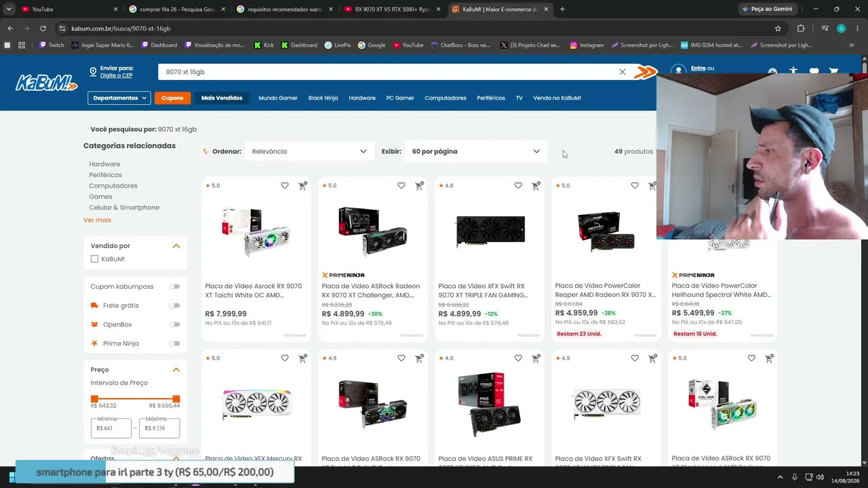Add ASRock Challenger card to cart
This screenshot has height=488, width=868.
coord(419,186)
